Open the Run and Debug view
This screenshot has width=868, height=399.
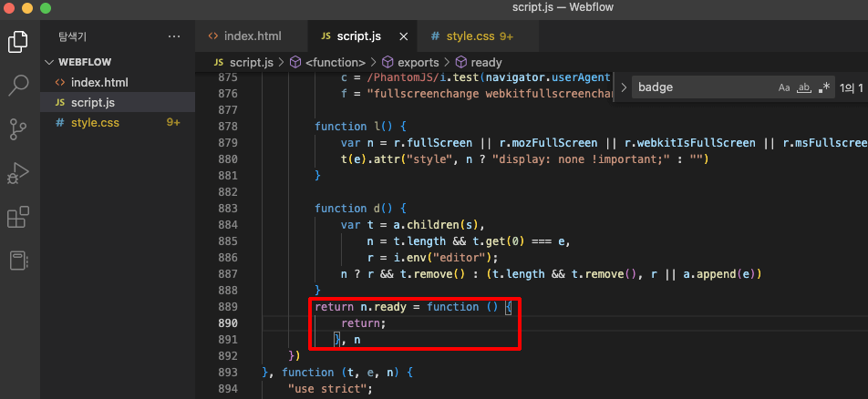pos(18,173)
